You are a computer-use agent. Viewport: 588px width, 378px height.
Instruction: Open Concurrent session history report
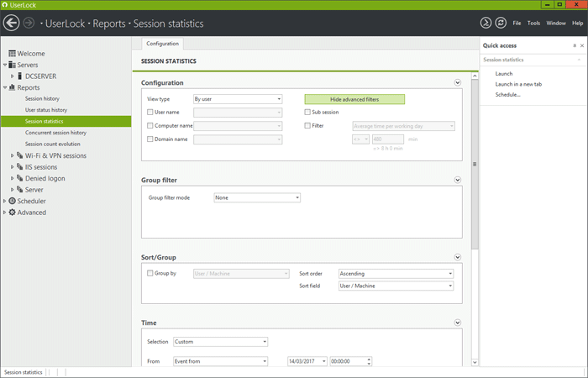(55, 133)
